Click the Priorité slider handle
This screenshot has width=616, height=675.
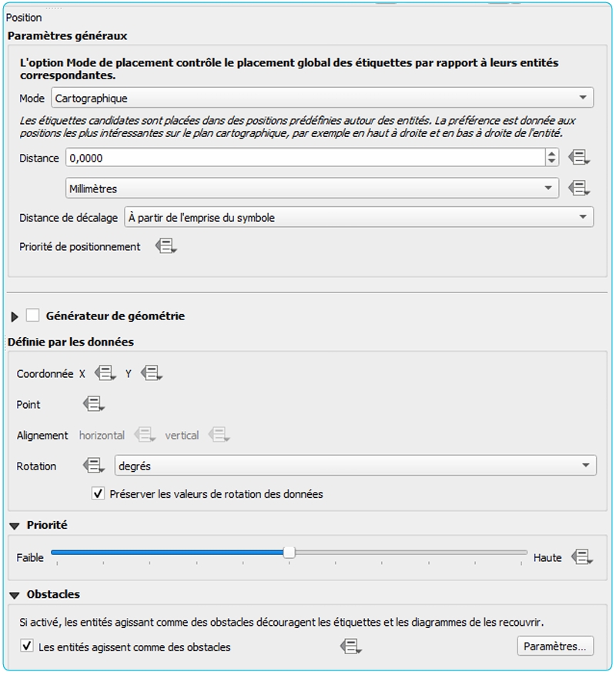[x=289, y=552]
